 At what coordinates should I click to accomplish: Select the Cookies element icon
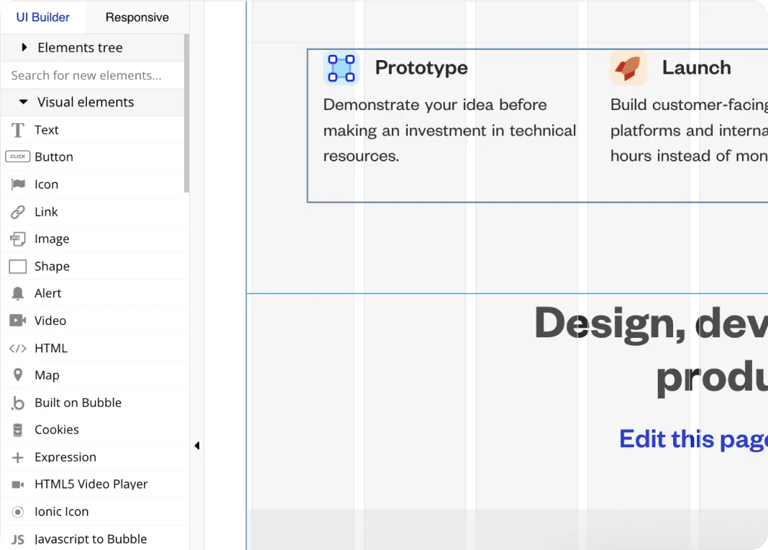pos(18,430)
